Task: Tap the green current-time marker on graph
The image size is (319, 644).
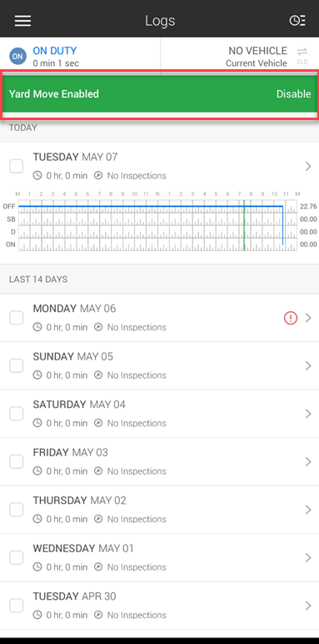Action: 244,225
